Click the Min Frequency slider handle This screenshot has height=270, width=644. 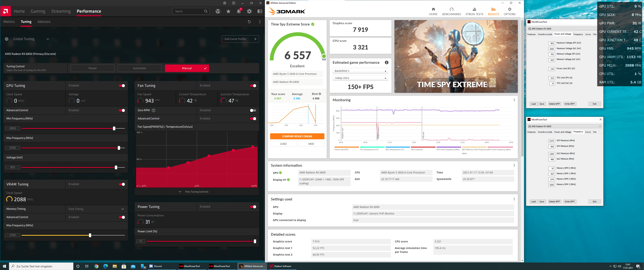[x=114, y=128]
